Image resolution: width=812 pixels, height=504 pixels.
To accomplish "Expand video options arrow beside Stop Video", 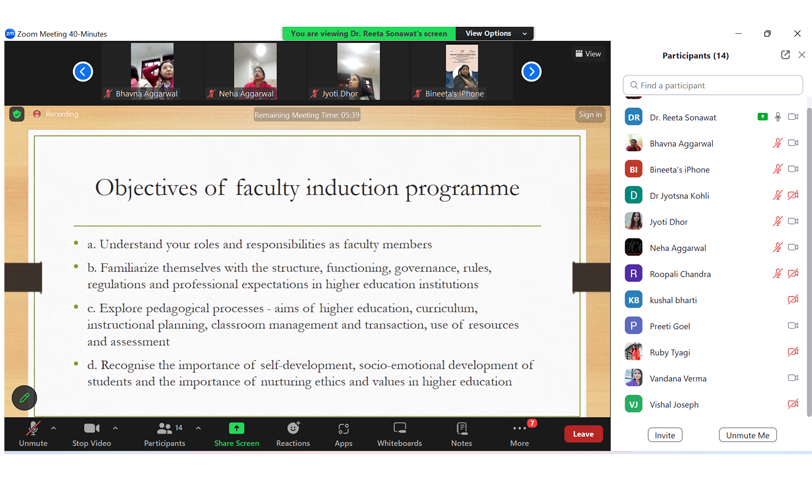I will [115, 428].
